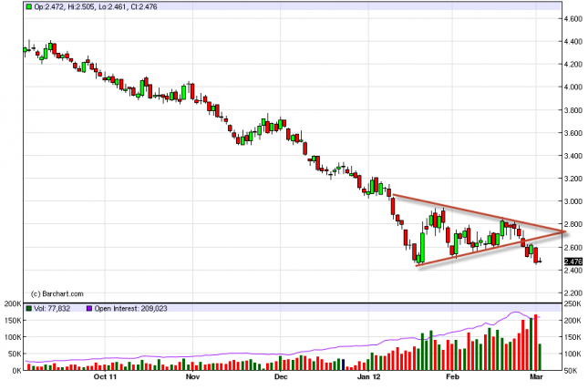The width and height of the screenshot is (588, 390).
Task: Click the 4.000 price axis label
Action: point(573,87)
